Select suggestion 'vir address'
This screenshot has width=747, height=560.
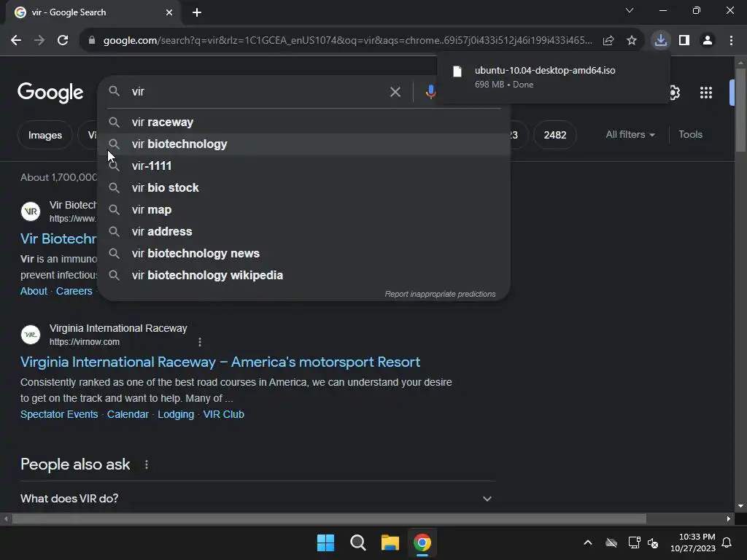[304, 232]
